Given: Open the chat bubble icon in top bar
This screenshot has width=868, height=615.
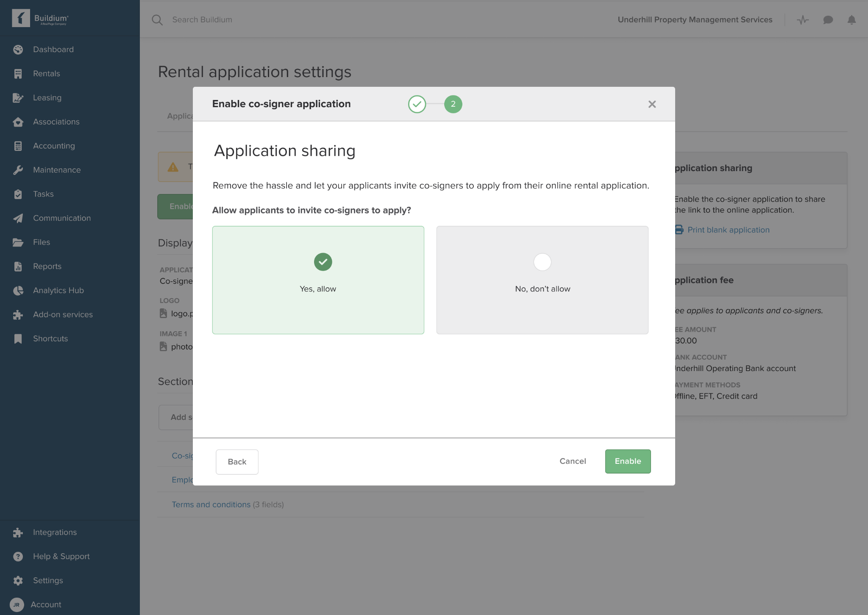Looking at the screenshot, I should pos(827,19).
